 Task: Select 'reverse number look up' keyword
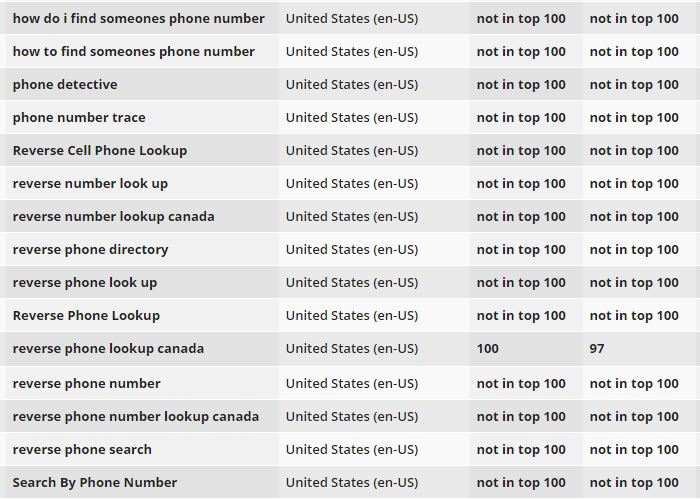[x=90, y=184]
